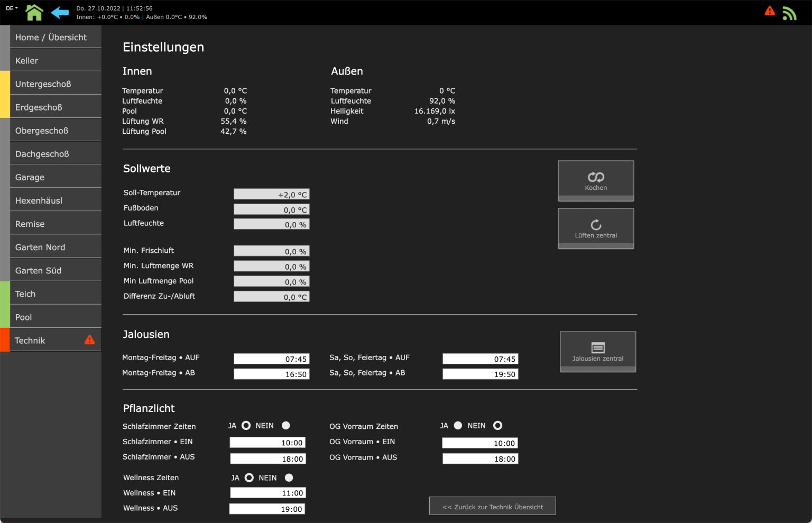Viewport: 812px width, 523px height.
Task: Open the DE language dropdown
Action: pos(11,8)
